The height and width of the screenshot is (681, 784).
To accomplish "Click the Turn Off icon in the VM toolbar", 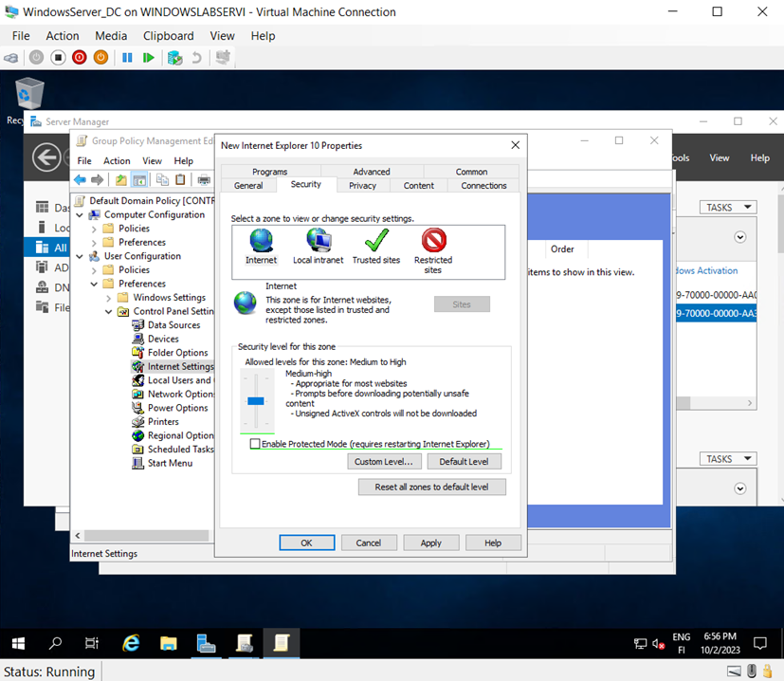I will click(x=57, y=57).
